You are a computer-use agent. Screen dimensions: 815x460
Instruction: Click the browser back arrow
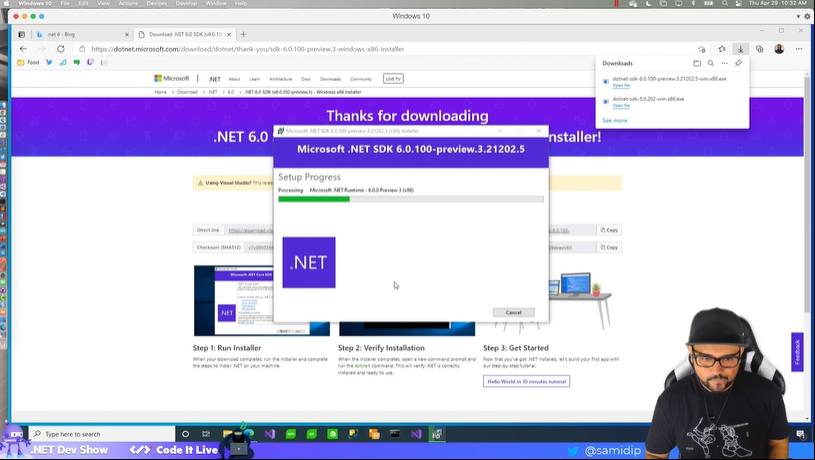coord(23,49)
